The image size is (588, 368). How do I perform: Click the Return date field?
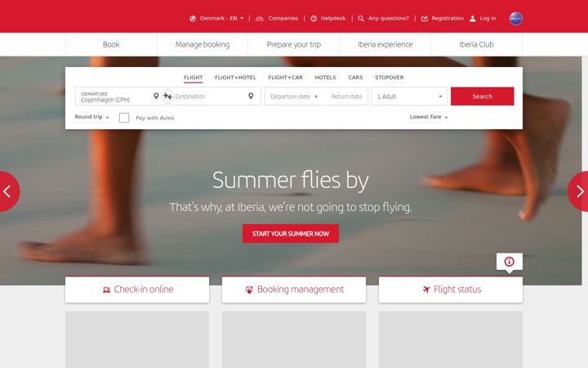tap(346, 96)
